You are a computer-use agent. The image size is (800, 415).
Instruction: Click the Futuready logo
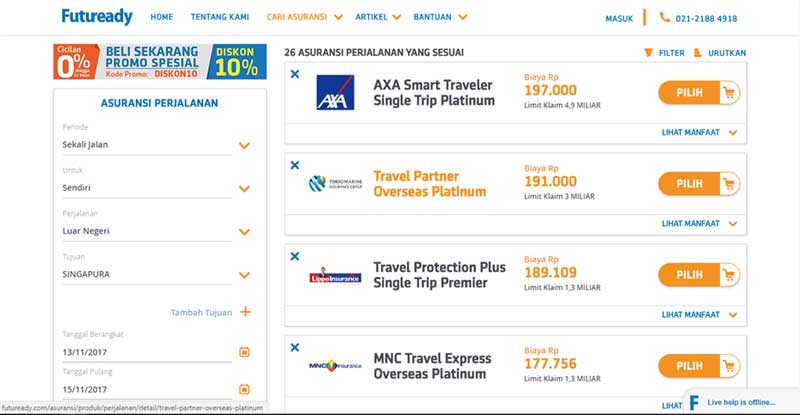(x=96, y=17)
